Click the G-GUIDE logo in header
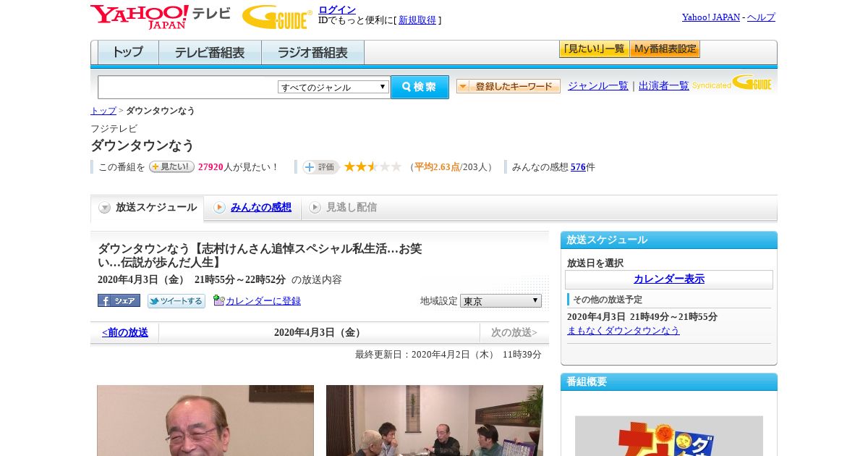This screenshot has height=456, width=868. 277,17
